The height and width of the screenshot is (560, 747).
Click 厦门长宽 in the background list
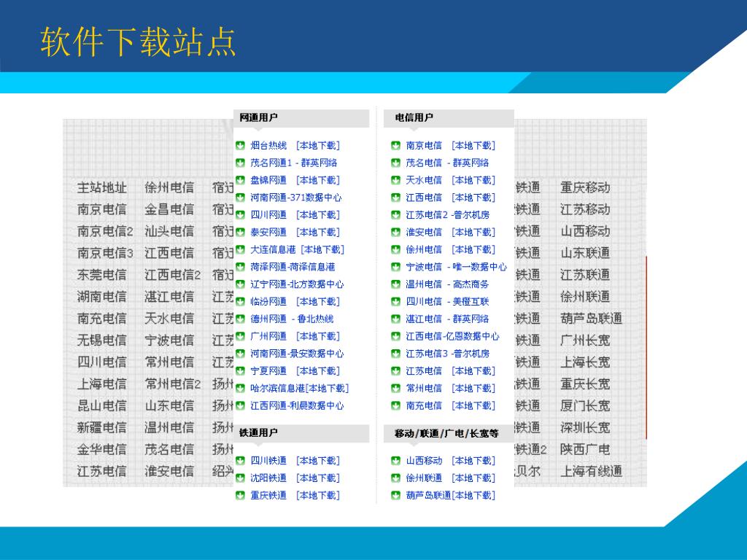pyautogui.click(x=585, y=405)
